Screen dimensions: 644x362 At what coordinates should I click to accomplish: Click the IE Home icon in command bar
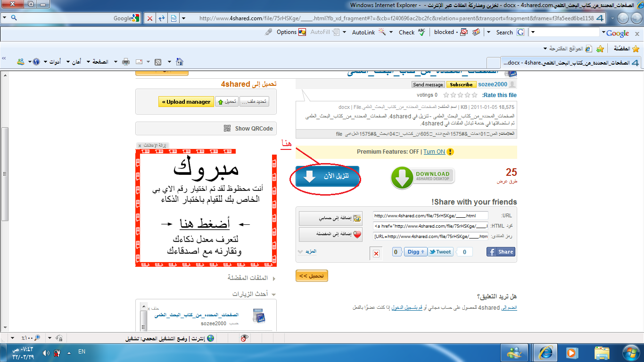[179, 62]
